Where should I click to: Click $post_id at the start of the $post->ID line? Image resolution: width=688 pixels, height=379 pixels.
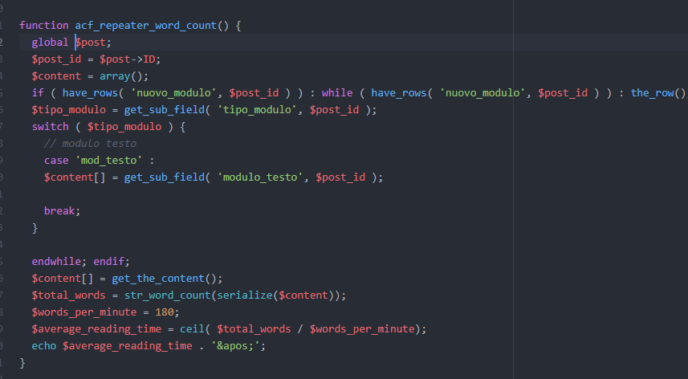(56, 59)
